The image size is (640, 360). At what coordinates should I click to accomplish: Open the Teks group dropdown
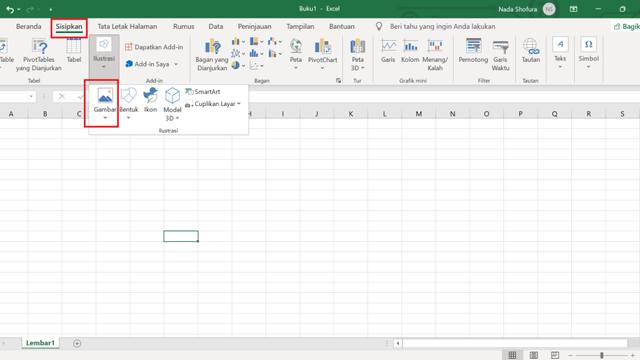coord(560,53)
